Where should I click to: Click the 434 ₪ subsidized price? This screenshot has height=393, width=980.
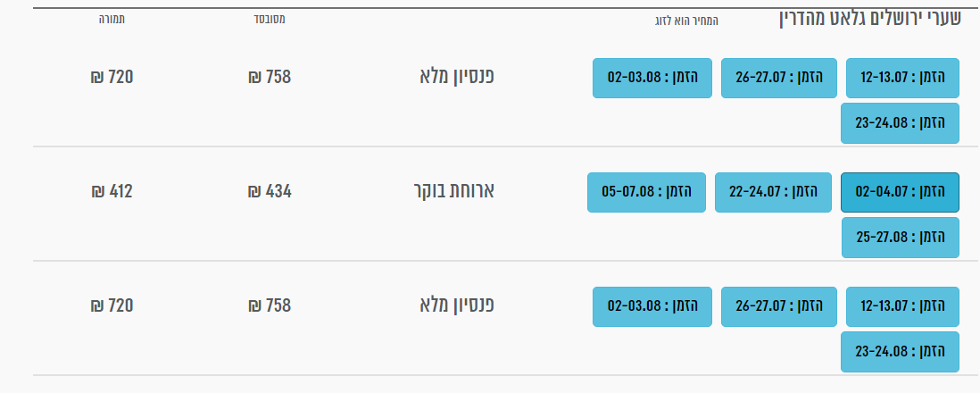270,190
